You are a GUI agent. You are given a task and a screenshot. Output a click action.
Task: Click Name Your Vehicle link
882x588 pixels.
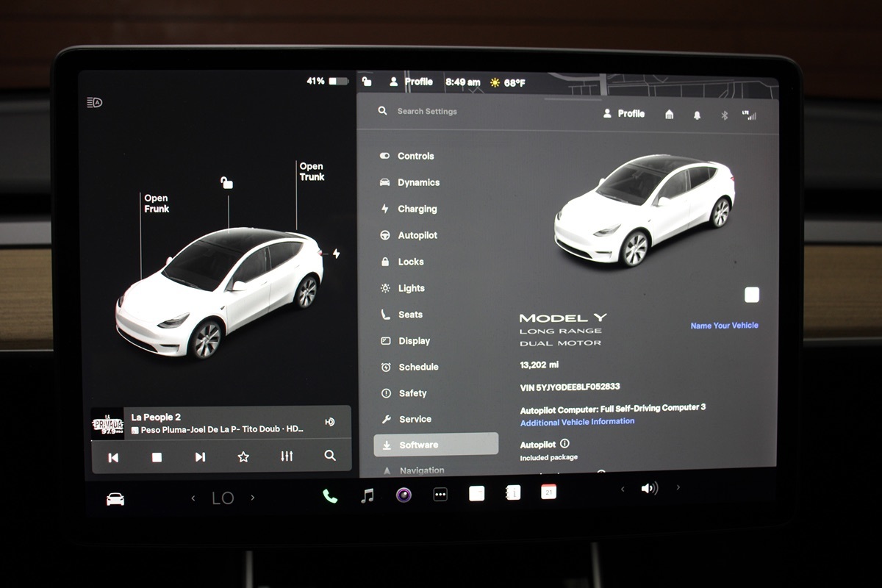[x=724, y=326]
